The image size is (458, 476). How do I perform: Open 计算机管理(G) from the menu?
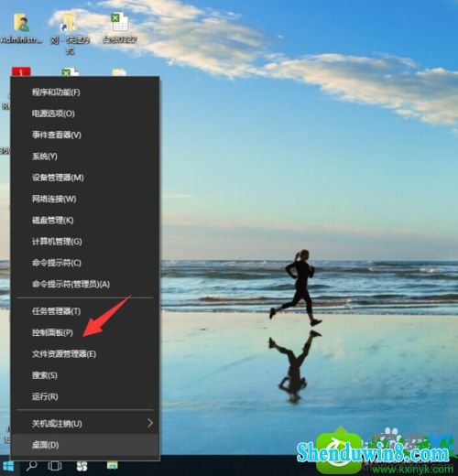click(85, 242)
